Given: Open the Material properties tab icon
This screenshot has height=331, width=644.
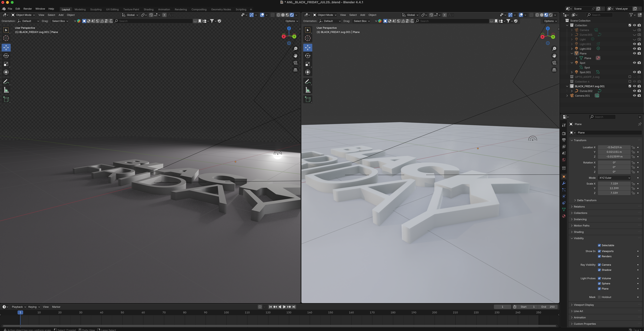Looking at the screenshot, I should tap(564, 216).
